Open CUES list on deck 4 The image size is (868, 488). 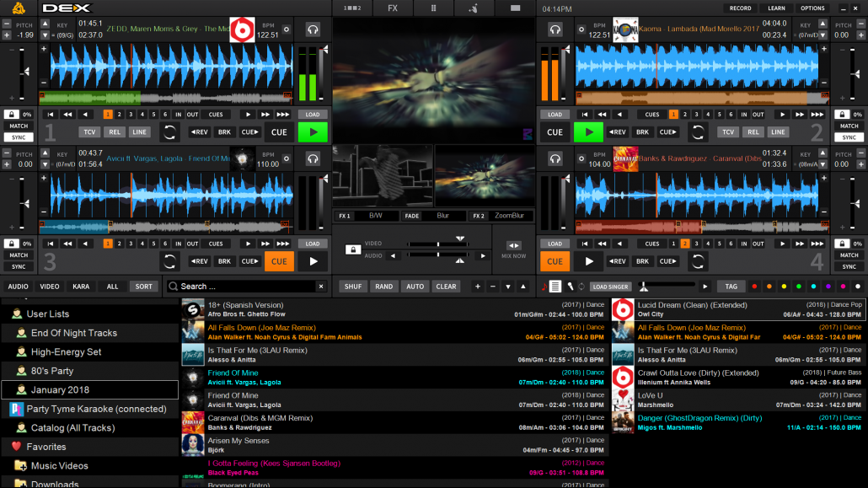tap(652, 244)
